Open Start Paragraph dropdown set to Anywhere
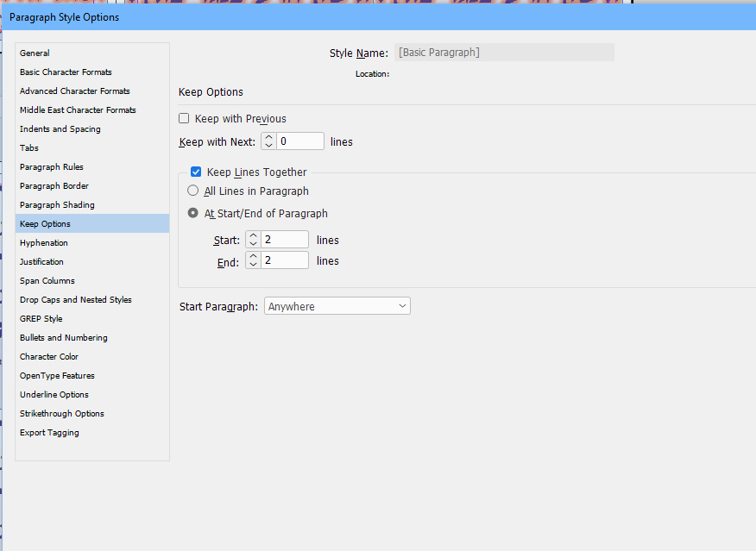756x551 pixels. (337, 306)
